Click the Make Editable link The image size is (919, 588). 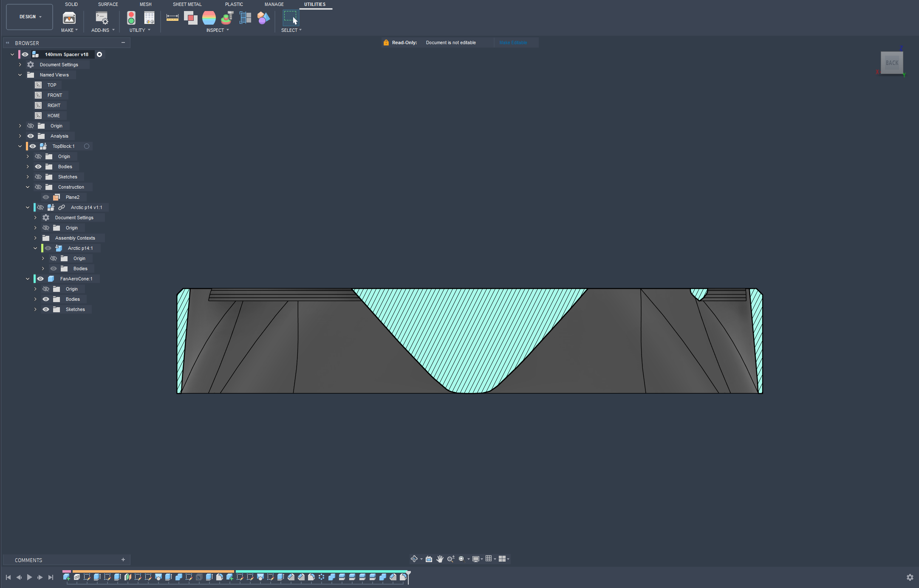coord(513,42)
